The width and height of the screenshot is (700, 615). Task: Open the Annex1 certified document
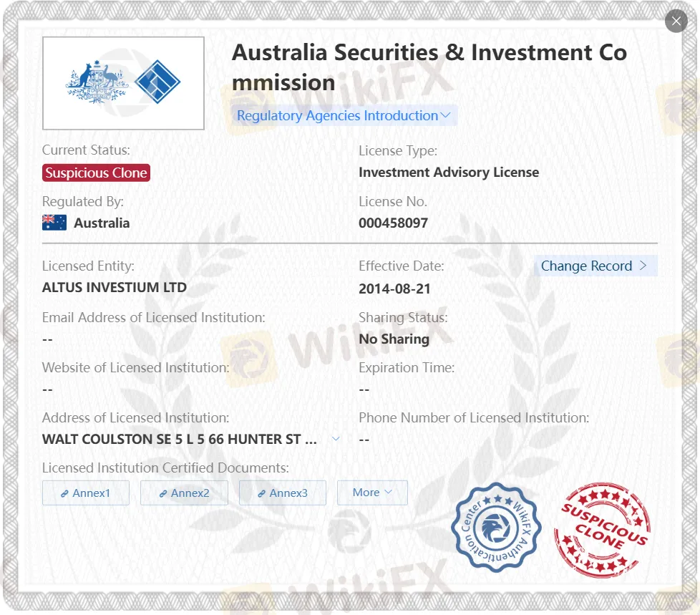pos(86,493)
